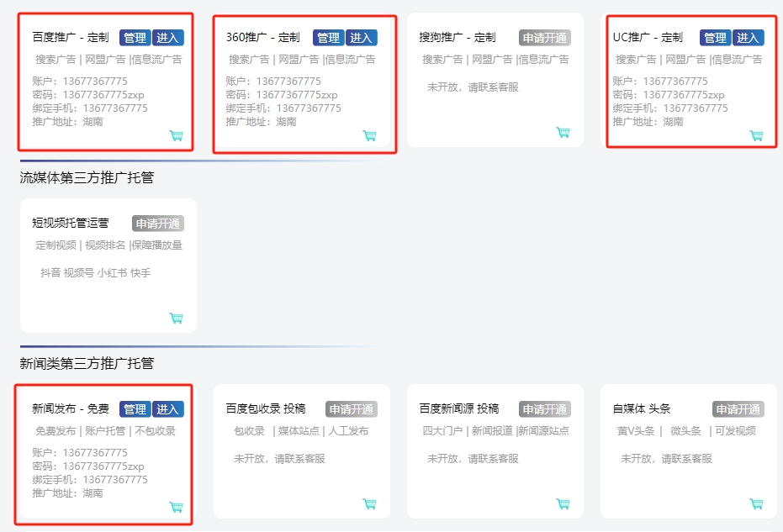
Task: Click the 密码 line on 百度推广 card
Action: pos(88,95)
